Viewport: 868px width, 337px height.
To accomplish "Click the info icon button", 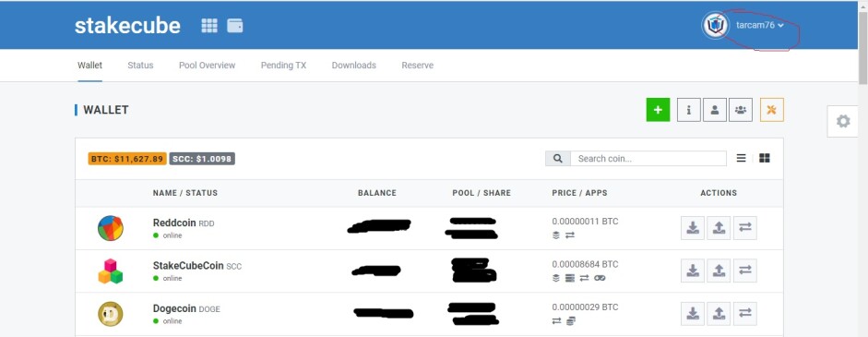I will tap(689, 110).
